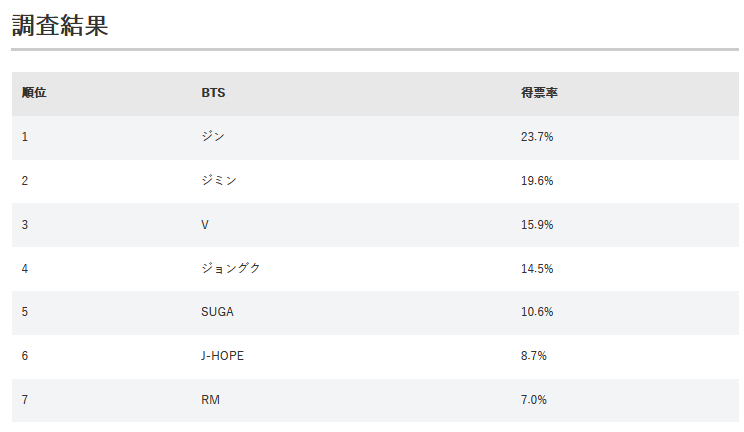
Task: Click the 14.5% percentage cell
Action: [x=537, y=269]
